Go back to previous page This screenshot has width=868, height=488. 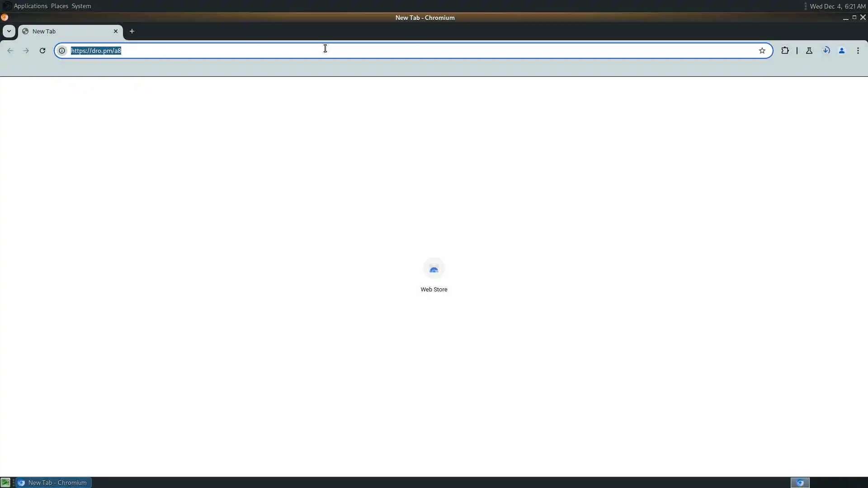[x=10, y=51]
